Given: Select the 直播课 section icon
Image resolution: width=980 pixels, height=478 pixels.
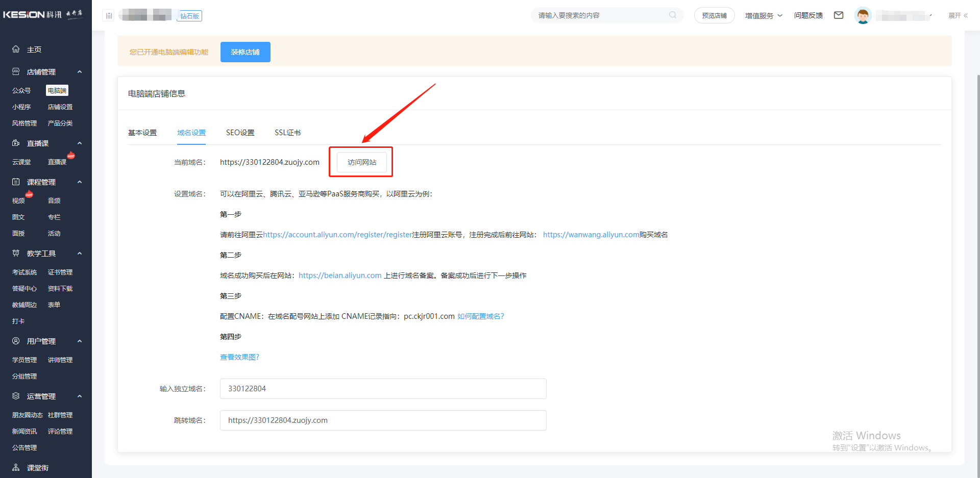Looking at the screenshot, I should (15, 143).
